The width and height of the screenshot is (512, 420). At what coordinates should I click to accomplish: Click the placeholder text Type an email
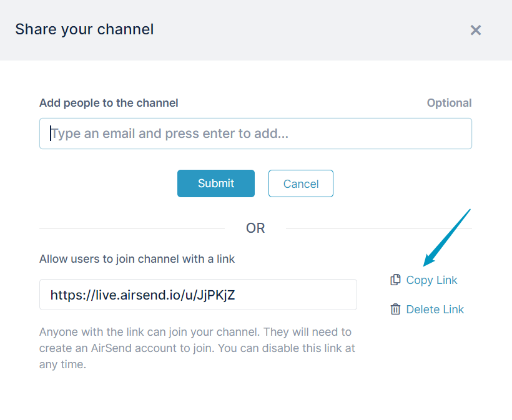(x=170, y=134)
